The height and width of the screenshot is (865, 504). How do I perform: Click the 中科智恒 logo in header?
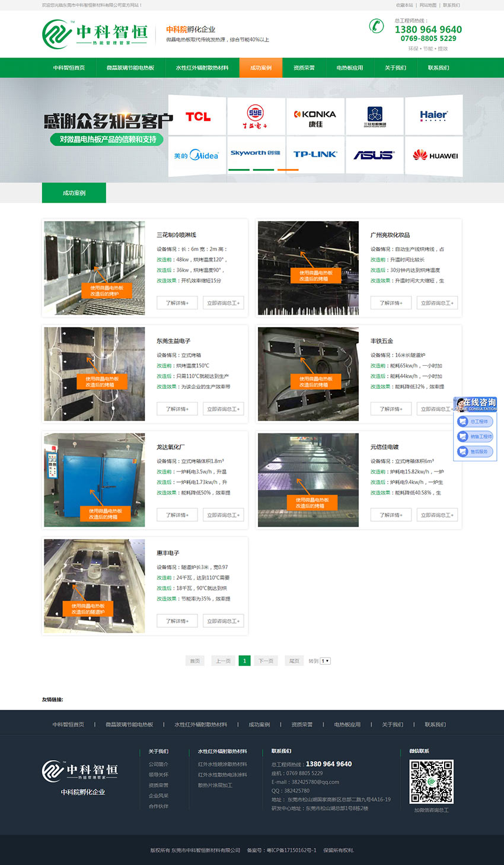(x=95, y=34)
